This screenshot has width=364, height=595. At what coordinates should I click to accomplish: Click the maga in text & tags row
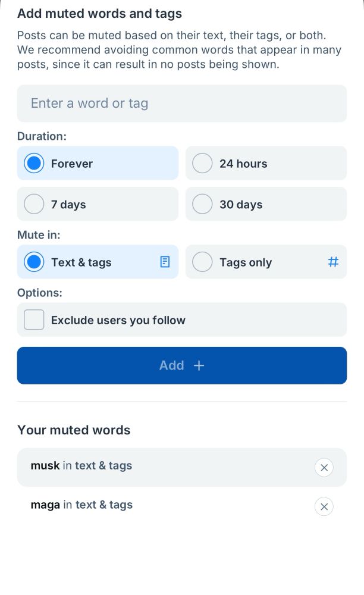182,506
